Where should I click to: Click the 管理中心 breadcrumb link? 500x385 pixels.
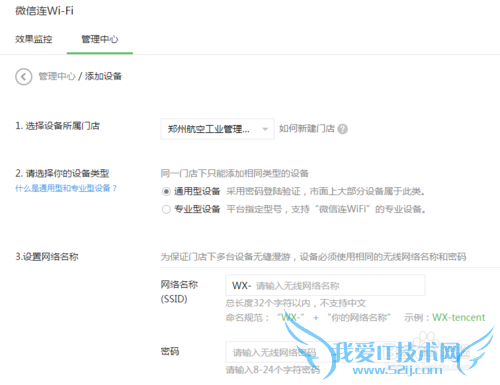click(57, 76)
